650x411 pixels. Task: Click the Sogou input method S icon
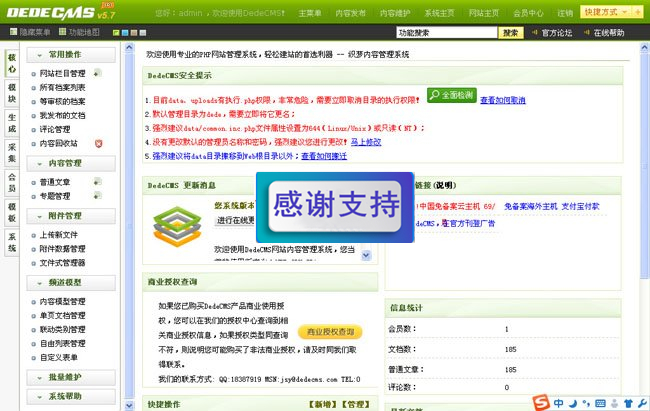tap(541, 402)
